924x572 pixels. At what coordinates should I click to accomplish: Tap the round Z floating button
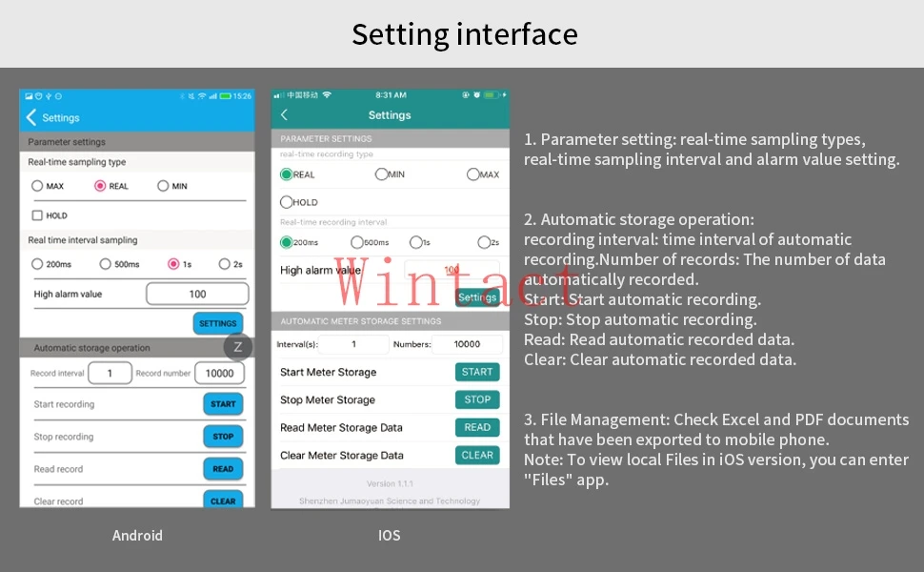pyautogui.click(x=237, y=347)
